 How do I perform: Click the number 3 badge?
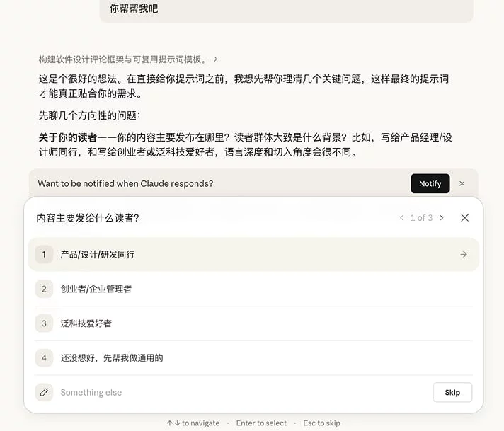[44, 323]
